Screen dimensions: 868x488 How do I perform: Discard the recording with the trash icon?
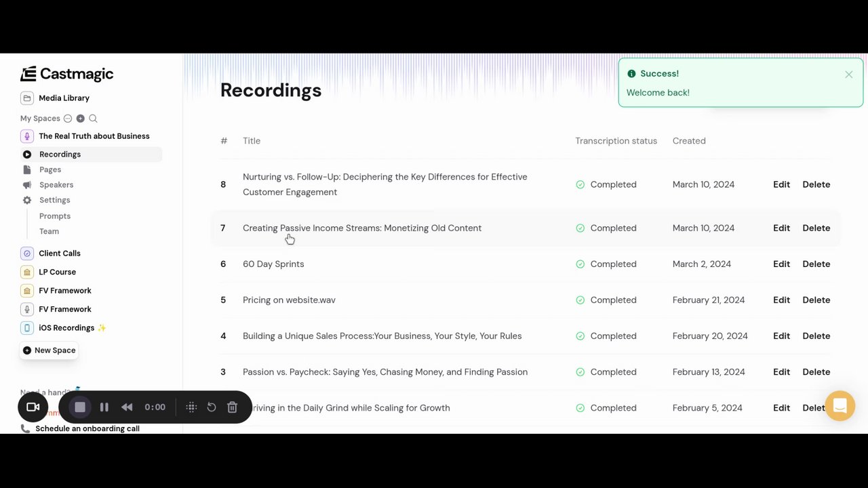point(232,407)
